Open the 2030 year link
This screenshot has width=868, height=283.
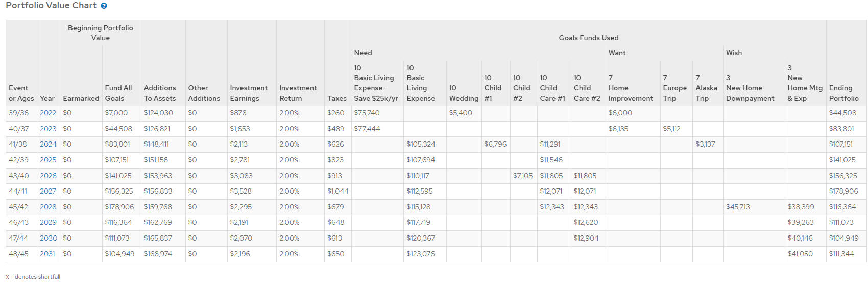click(49, 238)
